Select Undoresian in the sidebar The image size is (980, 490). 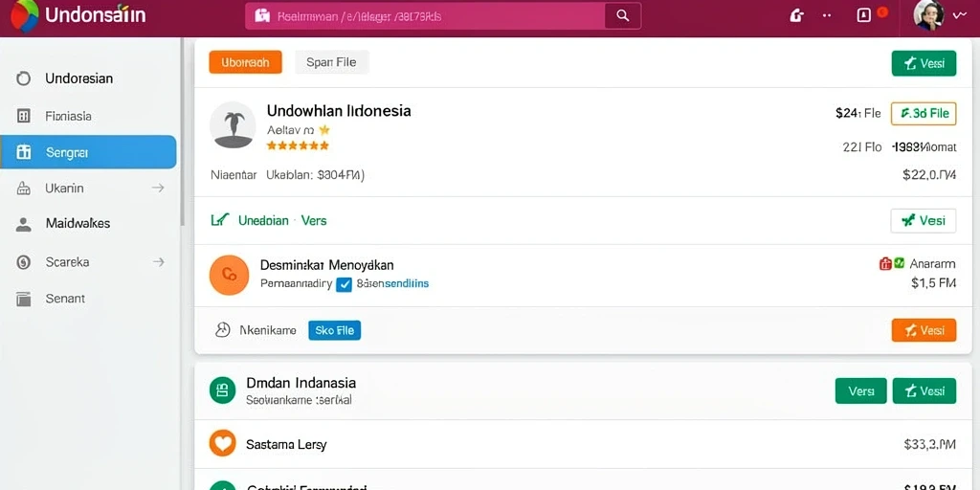(x=78, y=78)
